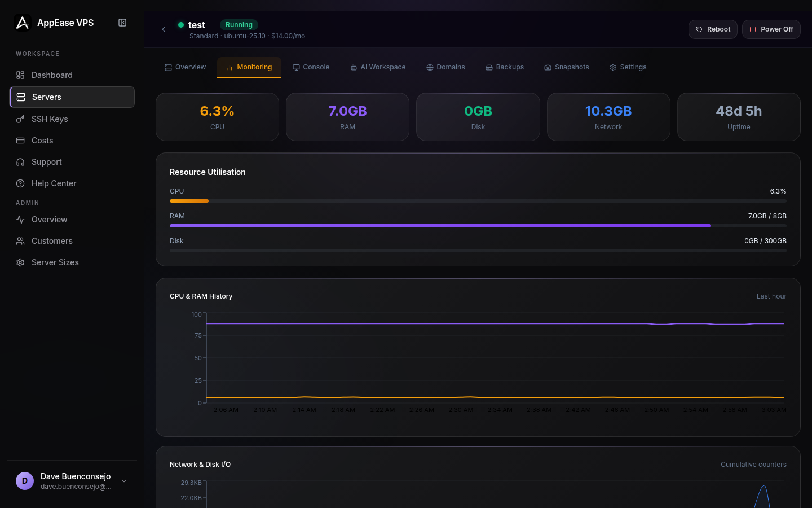Viewport: 812px width, 508px height.
Task: Click the green server status dot
Action: coord(181,25)
